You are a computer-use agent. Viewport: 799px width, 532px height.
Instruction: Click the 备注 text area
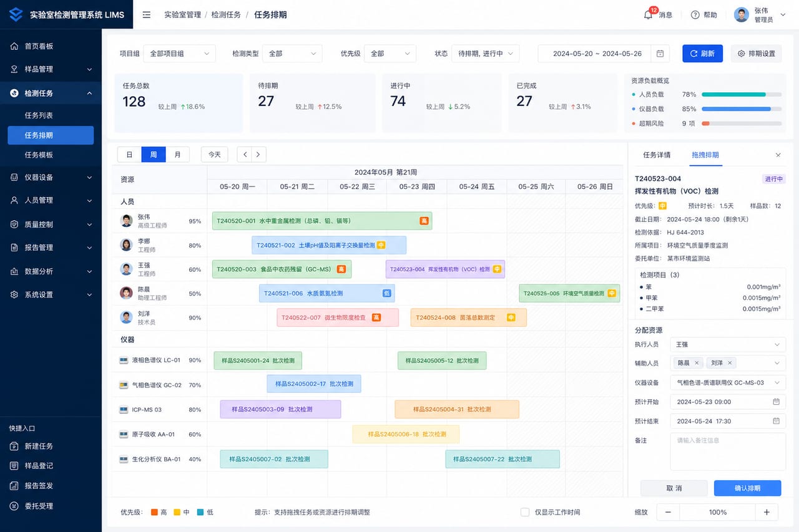(x=728, y=452)
